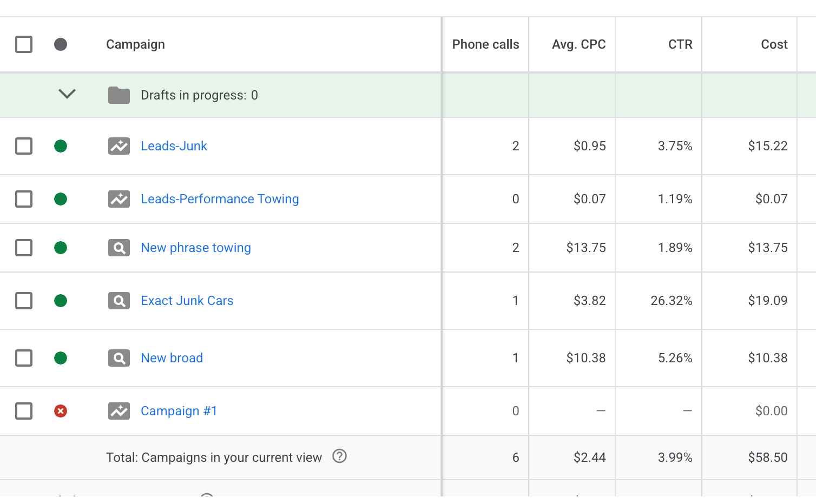Screen dimensions: 816x504
Task: Check the Leads-Junk campaign checkbox
Action: 24,146
